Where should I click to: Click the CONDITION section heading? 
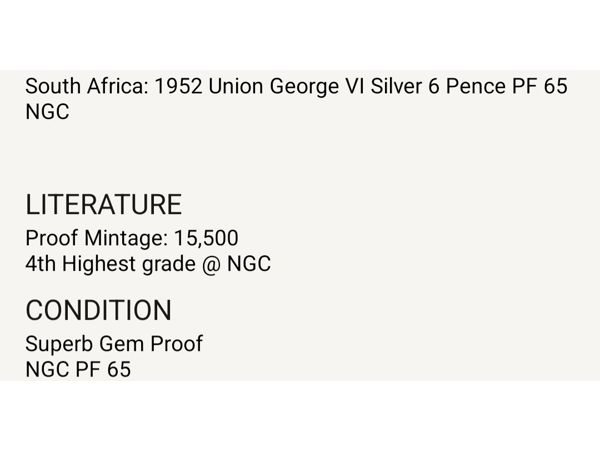(x=98, y=310)
